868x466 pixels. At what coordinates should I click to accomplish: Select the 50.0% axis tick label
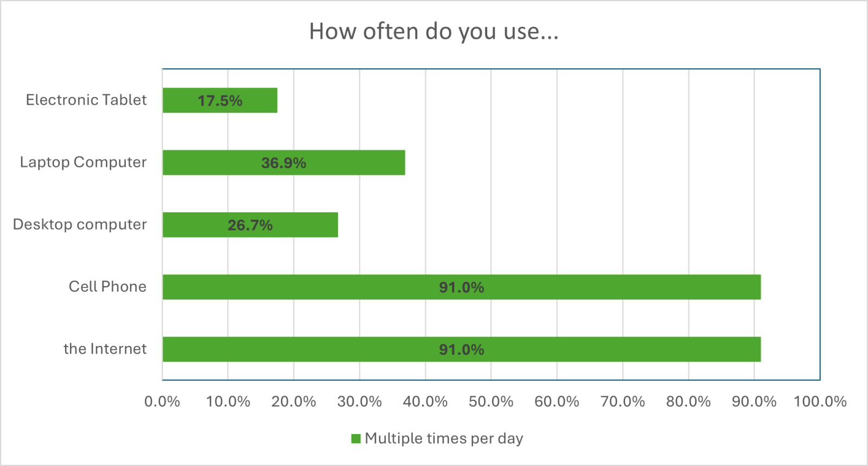point(491,401)
